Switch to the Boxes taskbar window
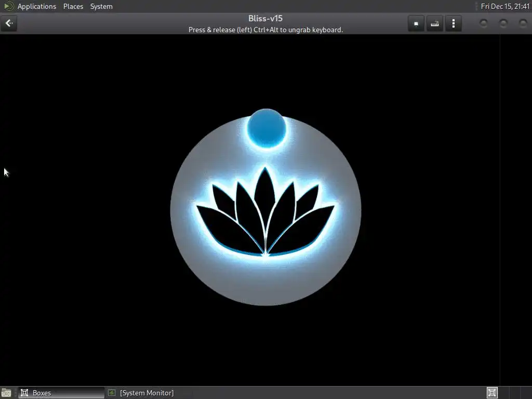 pos(61,393)
